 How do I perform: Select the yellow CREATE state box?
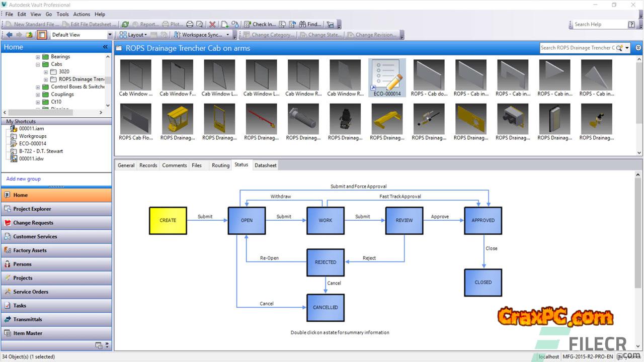168,220
